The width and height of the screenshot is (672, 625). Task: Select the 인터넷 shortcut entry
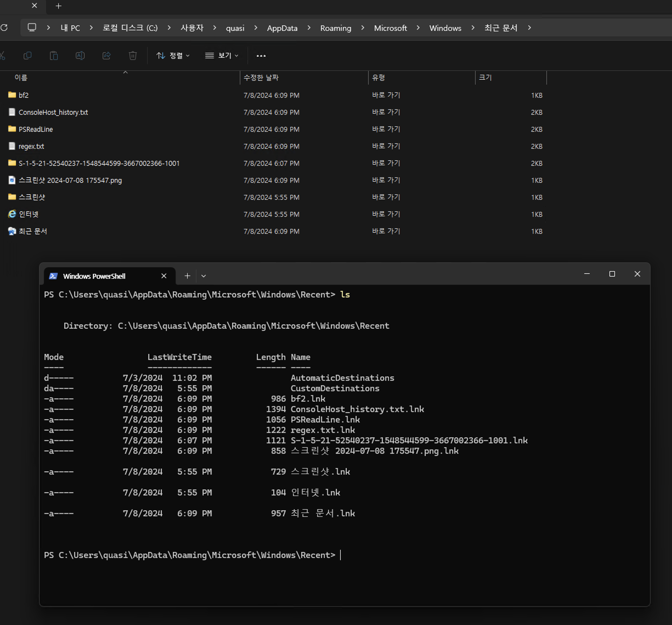29,214
